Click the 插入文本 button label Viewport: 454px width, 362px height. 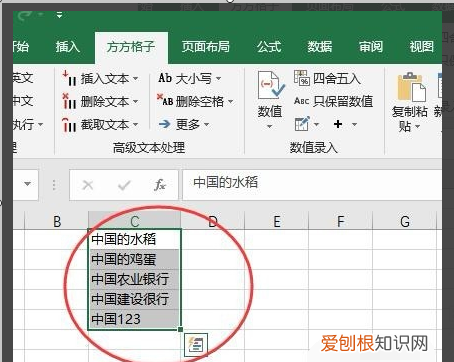point(105,79)
